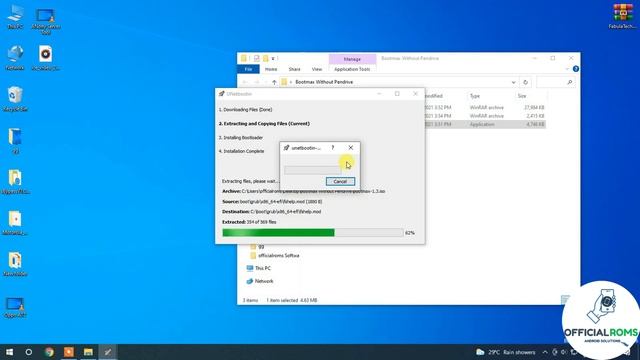
Task: Switch to the View ribbon tab
Action: pos(317,69)
